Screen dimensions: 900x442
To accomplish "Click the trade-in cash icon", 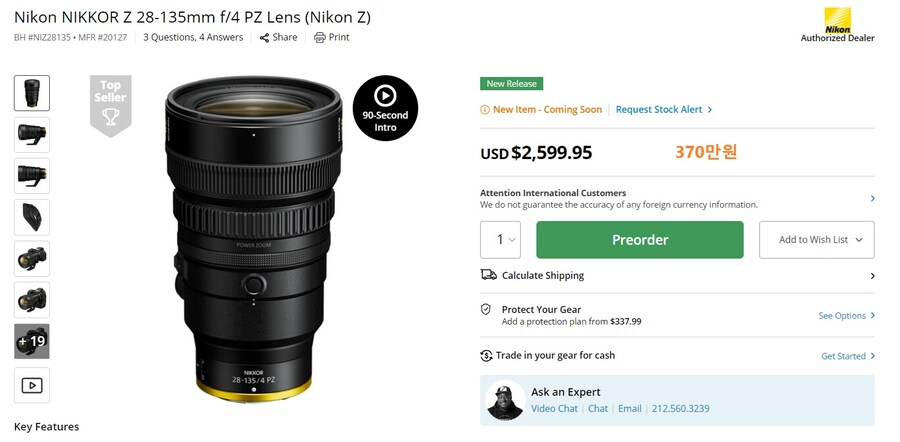I will pos(487,355).
